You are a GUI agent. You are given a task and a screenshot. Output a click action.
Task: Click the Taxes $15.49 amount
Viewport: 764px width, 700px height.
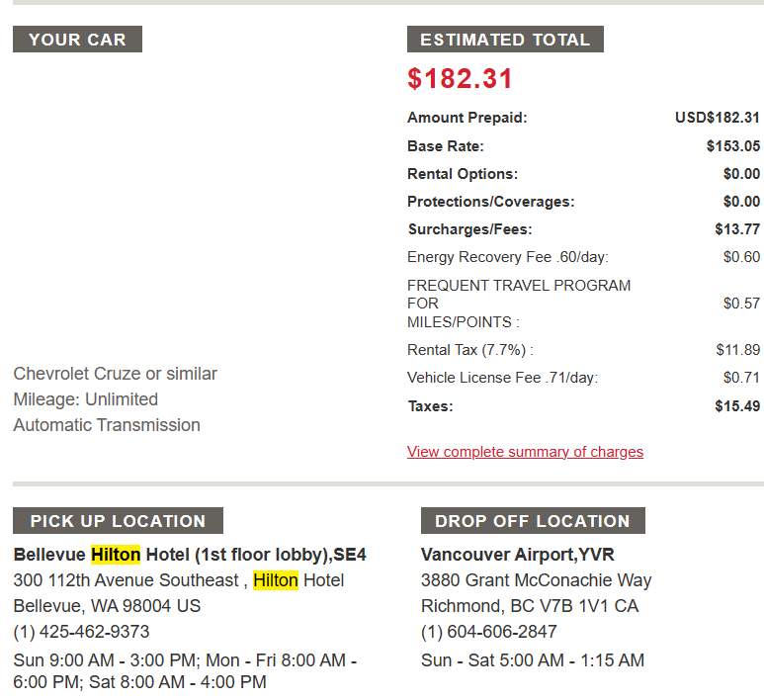[x=737, y=406]
